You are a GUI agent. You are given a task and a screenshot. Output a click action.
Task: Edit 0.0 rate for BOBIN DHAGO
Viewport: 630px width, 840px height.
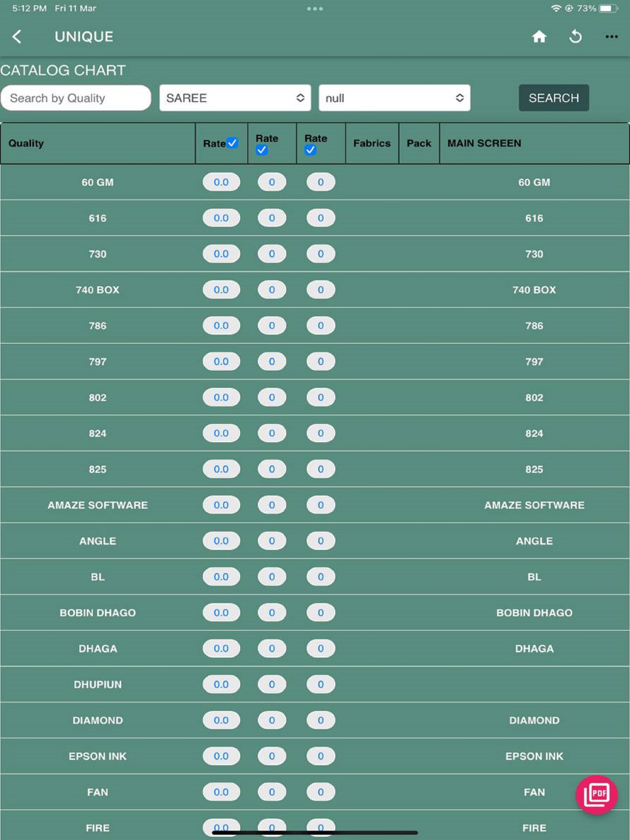[x=221, y=613]
